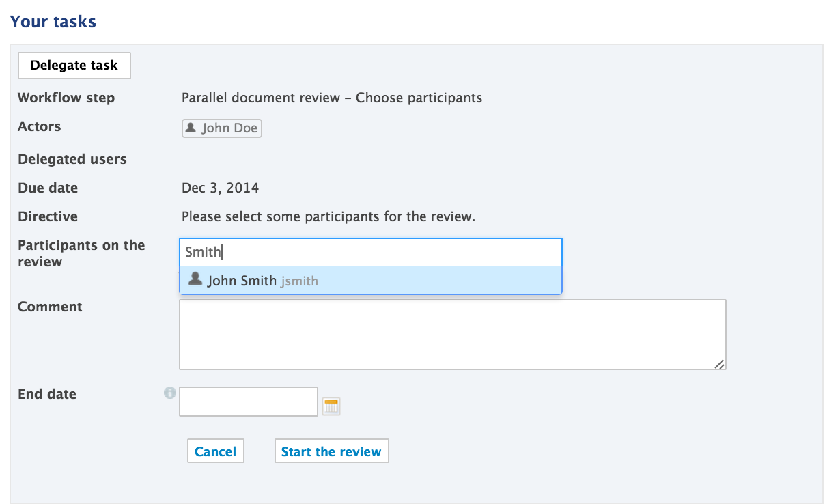Click Start the review
This screenshot has width=825, height=504.
pyautogui.click(x=331, y=451)
